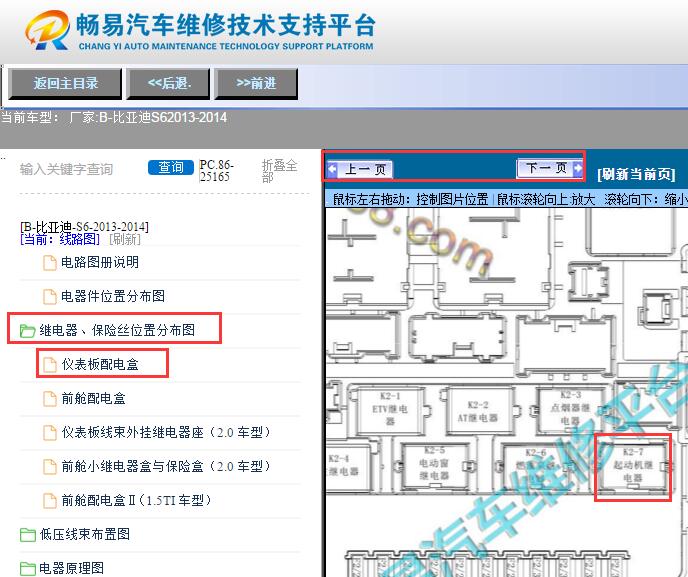Click the page icon beside 仪表板线束外挂继电器座
This screenshot has width=688, height=577.
[50, 433]
